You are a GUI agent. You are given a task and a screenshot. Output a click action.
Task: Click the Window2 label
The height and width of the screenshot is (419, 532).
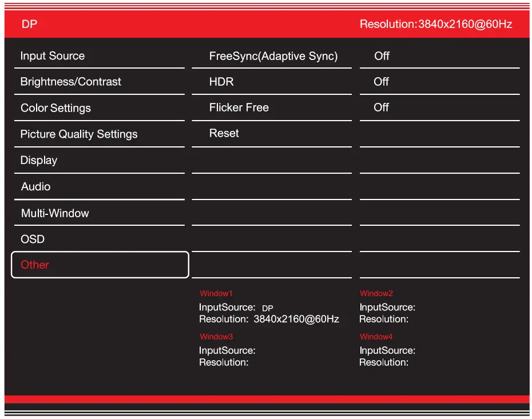[x=376, y=293]
